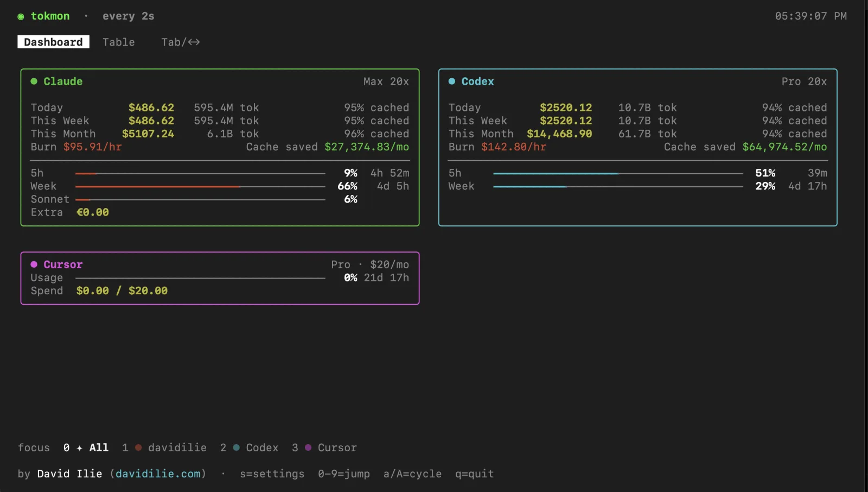The image size is (868, 492).
Task: Click the 61.7B tok value
Action: click(x=648, y=134)
